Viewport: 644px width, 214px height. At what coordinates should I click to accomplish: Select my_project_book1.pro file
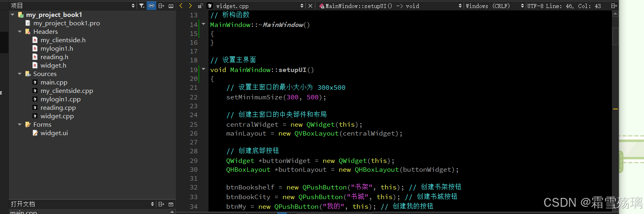click(67, 23)
